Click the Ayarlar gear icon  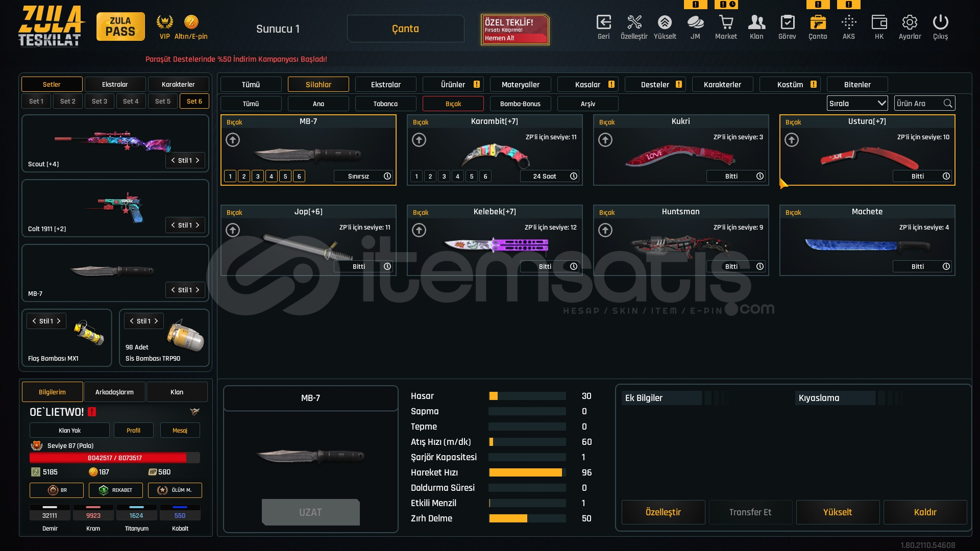point(910,23)
